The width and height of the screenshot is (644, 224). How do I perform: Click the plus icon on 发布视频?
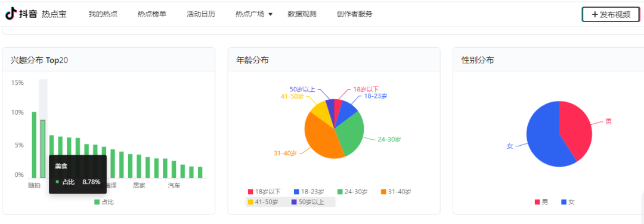tap(595, 14)
